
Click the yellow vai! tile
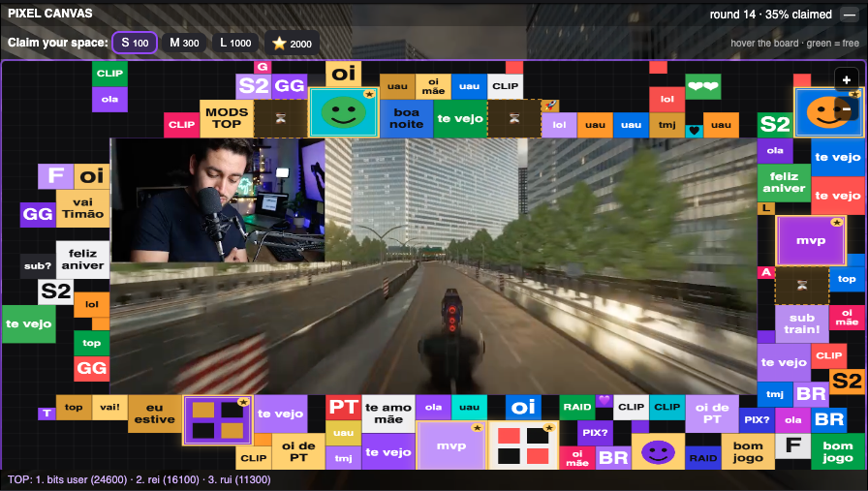point(109,408)
